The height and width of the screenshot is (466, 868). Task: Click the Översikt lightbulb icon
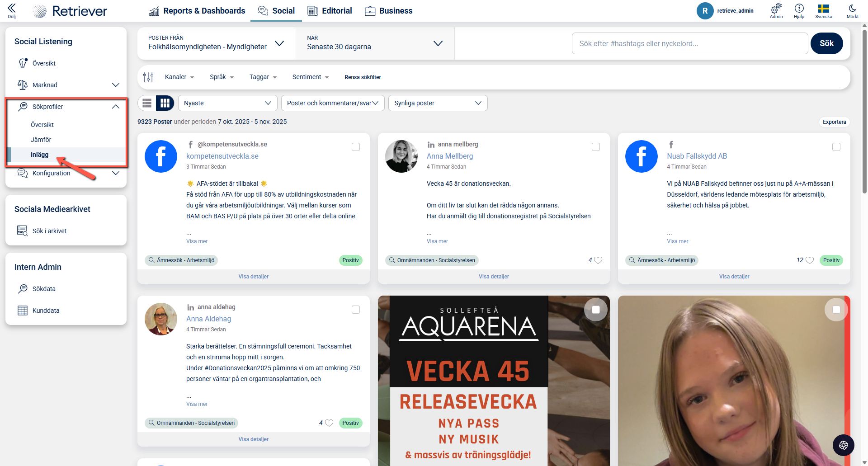pos(23,63)
